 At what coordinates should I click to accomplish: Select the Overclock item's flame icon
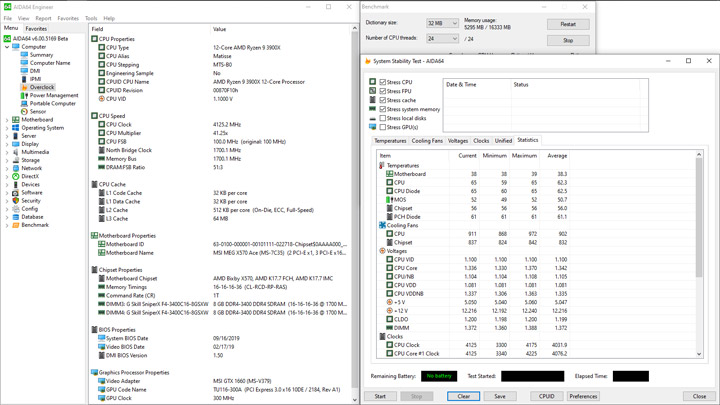24,87
